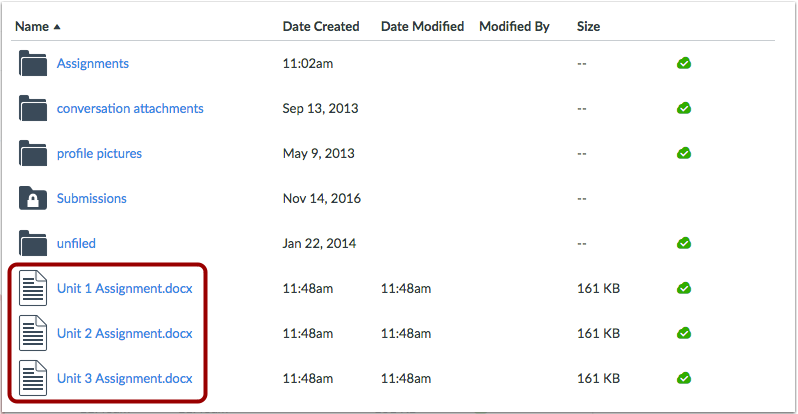
Task: Toggle published status of Unit 3 Assignment.docx
Action: point(684,378)
